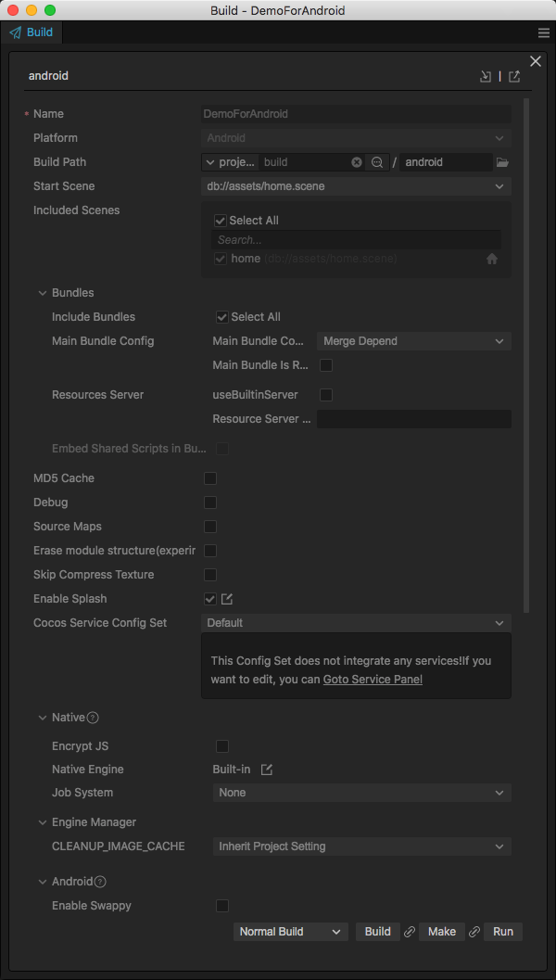Open the Start Scene dropdown
Viewport: 556px width, 980px height.
point(356,186)
